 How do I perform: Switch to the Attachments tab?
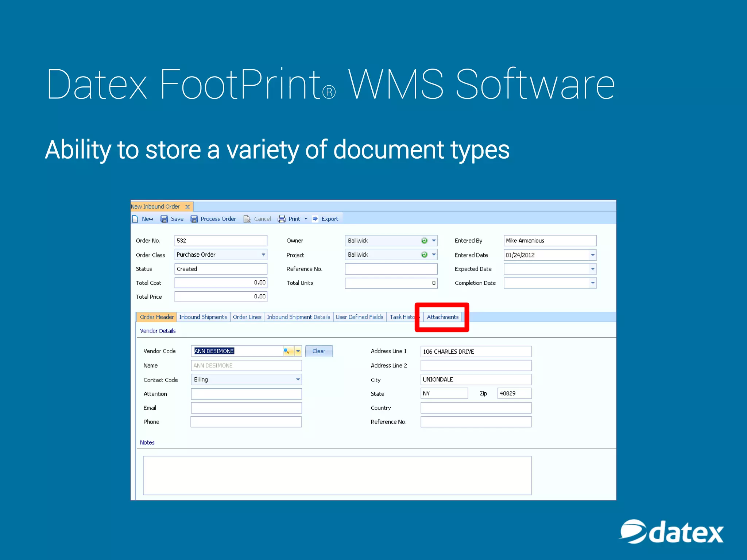click(x=442, y=317)
